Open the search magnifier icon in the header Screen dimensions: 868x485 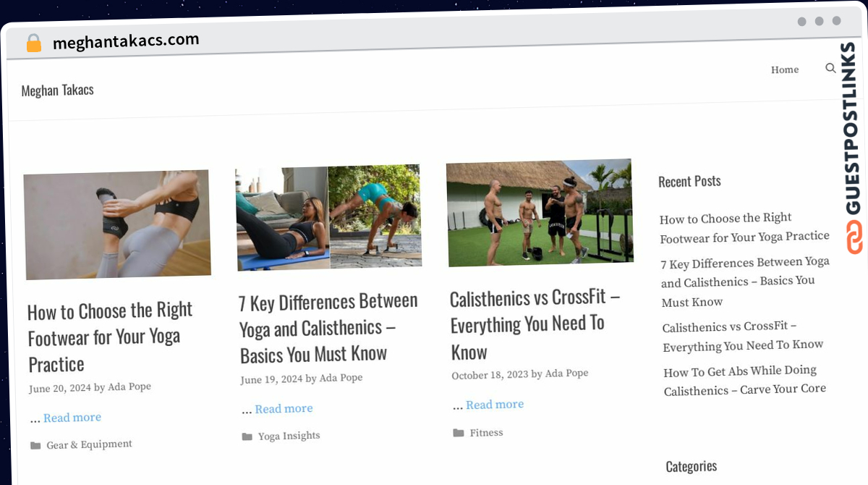830,69
